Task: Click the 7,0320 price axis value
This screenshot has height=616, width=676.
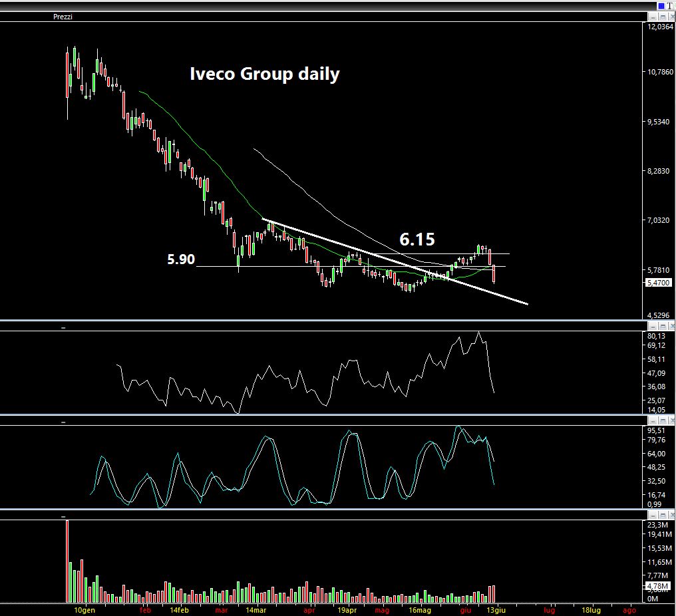Action: coord(658,220)
